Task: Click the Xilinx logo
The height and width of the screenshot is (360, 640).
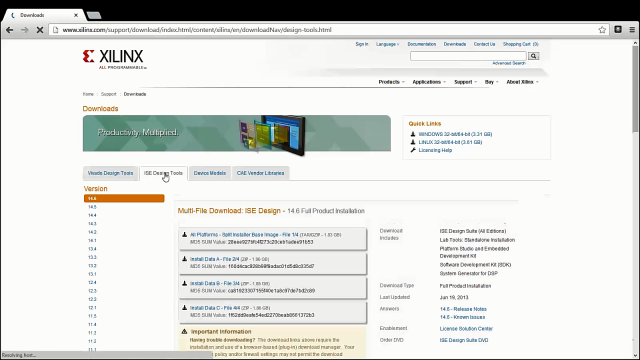Action: click(x=114, y=59)
